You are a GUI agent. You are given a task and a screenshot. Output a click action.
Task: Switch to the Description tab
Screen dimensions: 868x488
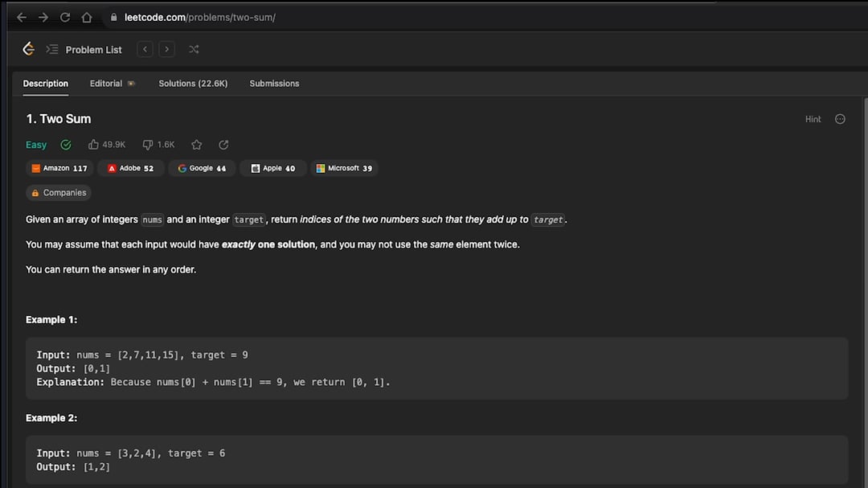click(45, 84)
